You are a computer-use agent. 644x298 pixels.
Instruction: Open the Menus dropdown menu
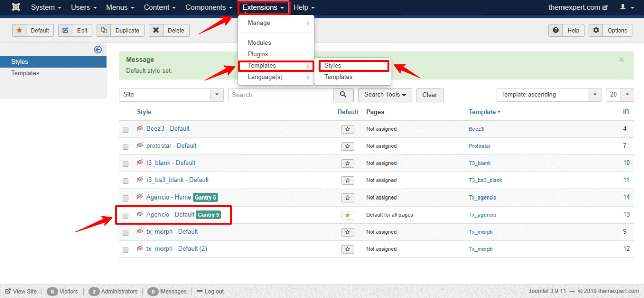tap(120, 7)
